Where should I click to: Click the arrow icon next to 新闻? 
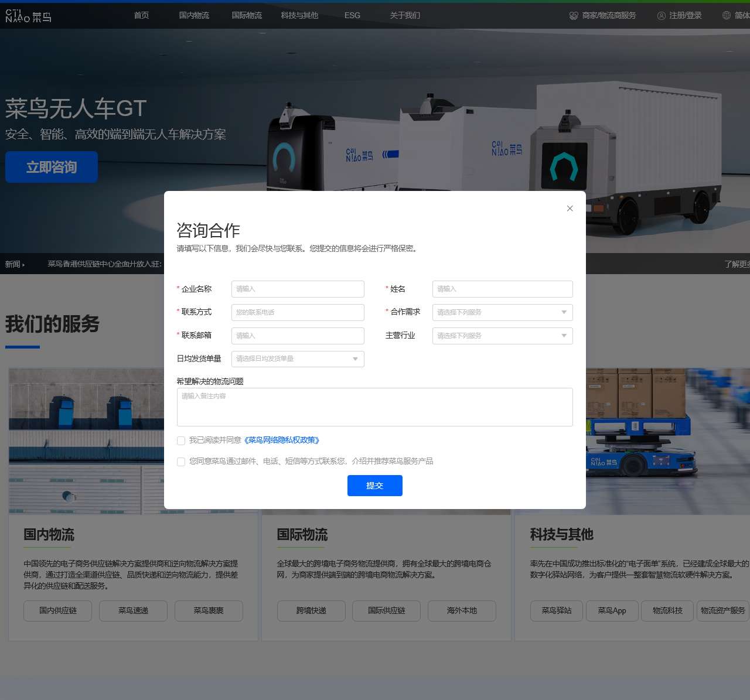click(x=23, y=265)
